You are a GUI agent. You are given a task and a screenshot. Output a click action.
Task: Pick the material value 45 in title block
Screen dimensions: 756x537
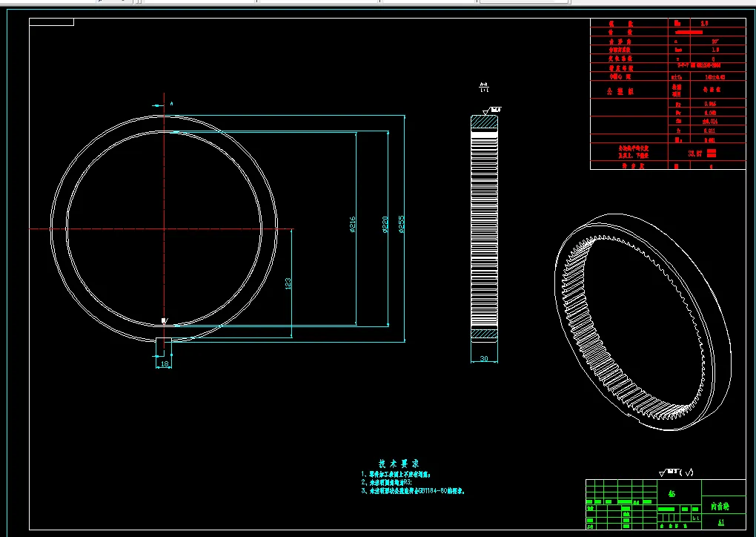[672, 493]
